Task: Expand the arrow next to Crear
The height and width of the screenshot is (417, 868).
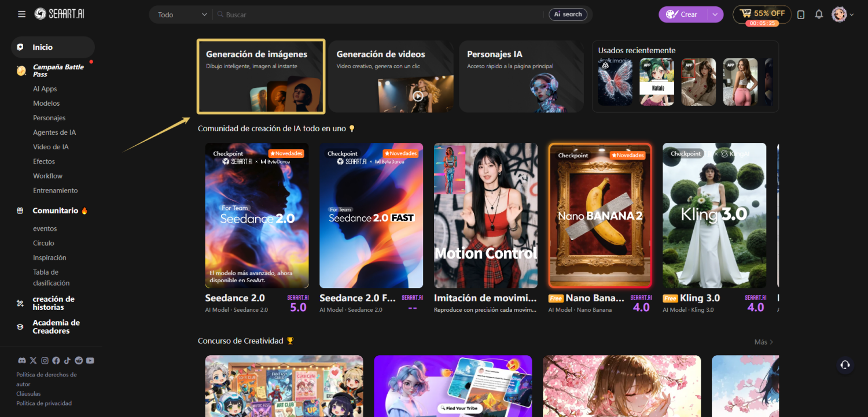Action: pyautogui.click(x=716, y=14)
